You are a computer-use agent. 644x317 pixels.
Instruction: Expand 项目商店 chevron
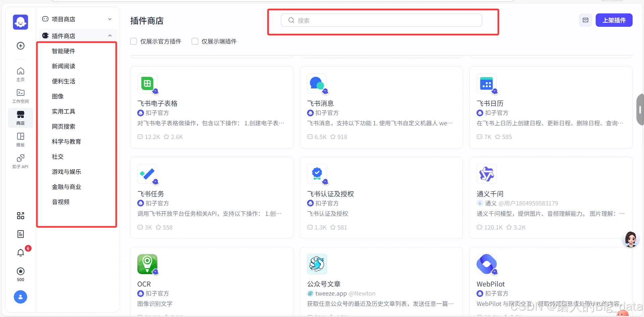(110, 19)
